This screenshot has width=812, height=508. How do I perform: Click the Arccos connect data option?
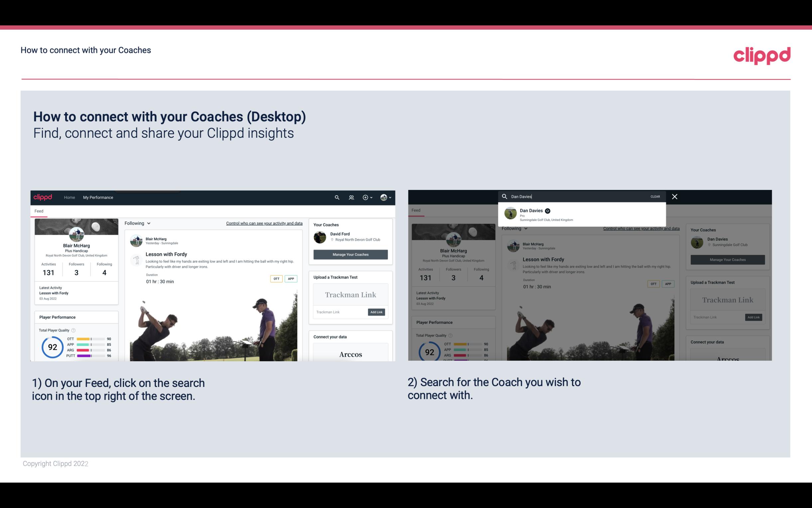pyautogui.click(x=350, y=355)
